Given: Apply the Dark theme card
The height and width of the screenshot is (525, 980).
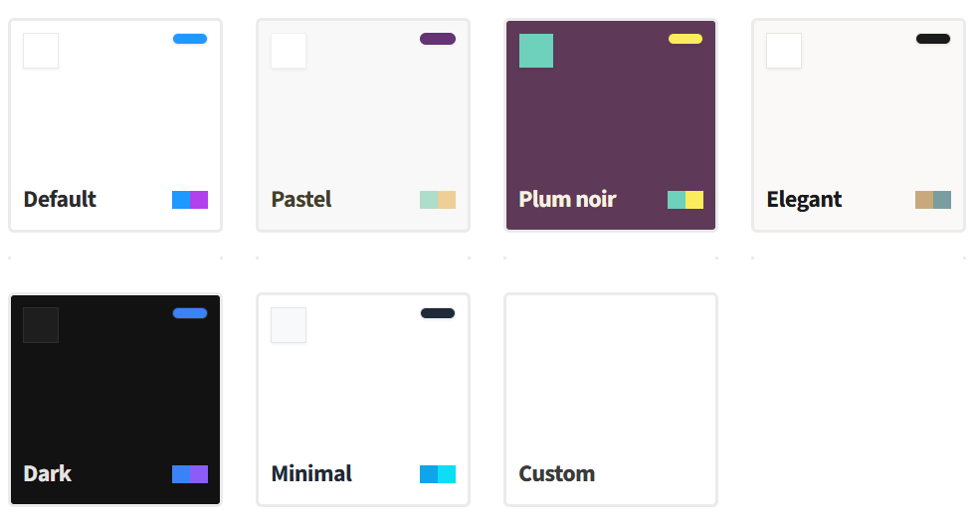Looking at the screenshot, I should point(114,400).
